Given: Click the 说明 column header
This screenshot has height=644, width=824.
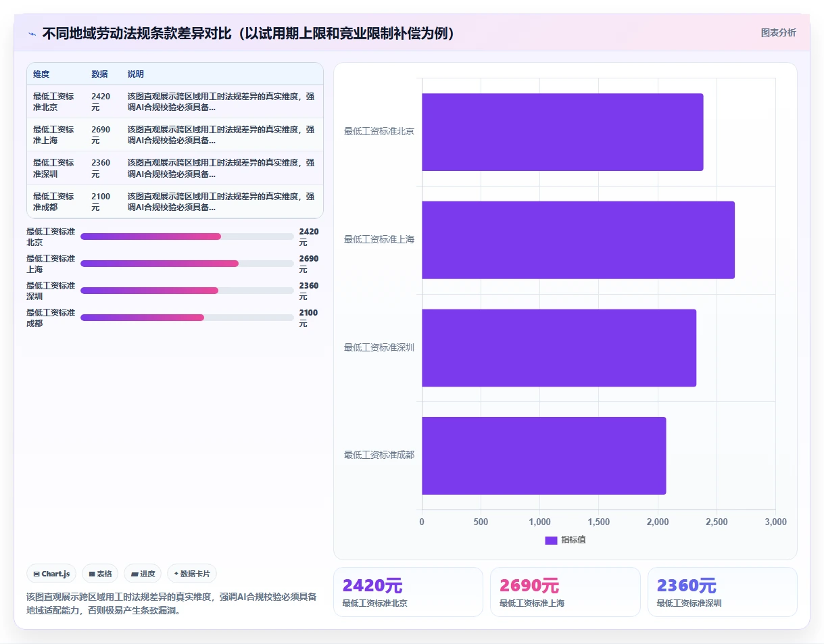Looking at the screenshot, I should [136, 74].
